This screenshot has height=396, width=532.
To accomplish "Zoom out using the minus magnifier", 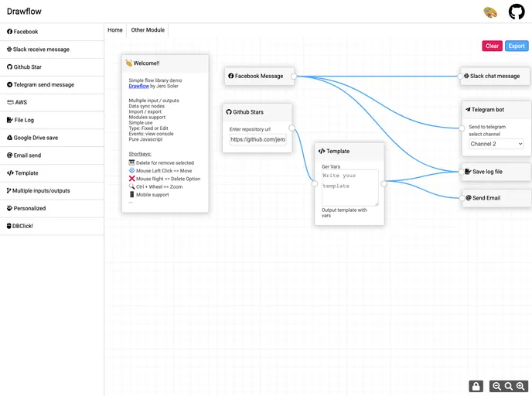I will pos(496,386).
